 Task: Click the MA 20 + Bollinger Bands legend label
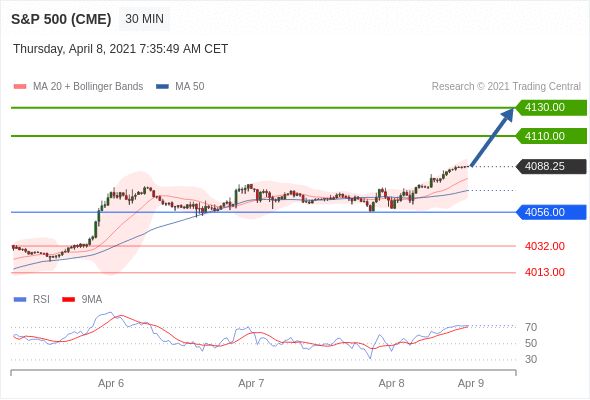[88, 87]
